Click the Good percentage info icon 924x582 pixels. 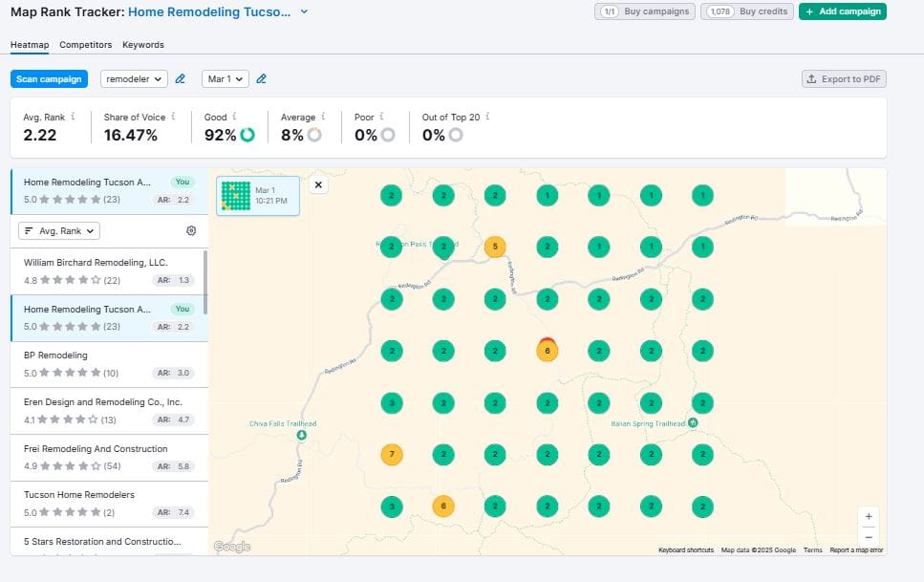pos(234,117)
